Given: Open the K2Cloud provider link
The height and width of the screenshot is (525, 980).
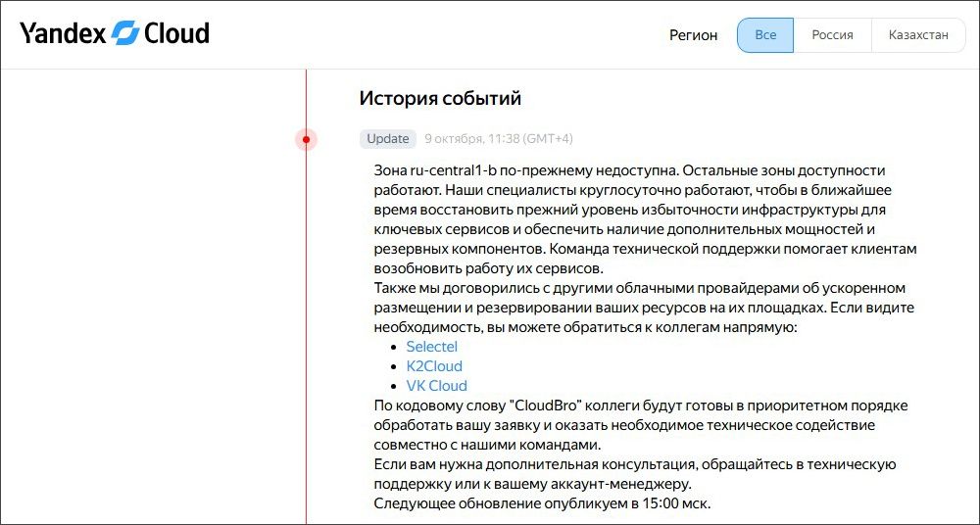Looking at the screenshot, I should [x=434, y=365].
